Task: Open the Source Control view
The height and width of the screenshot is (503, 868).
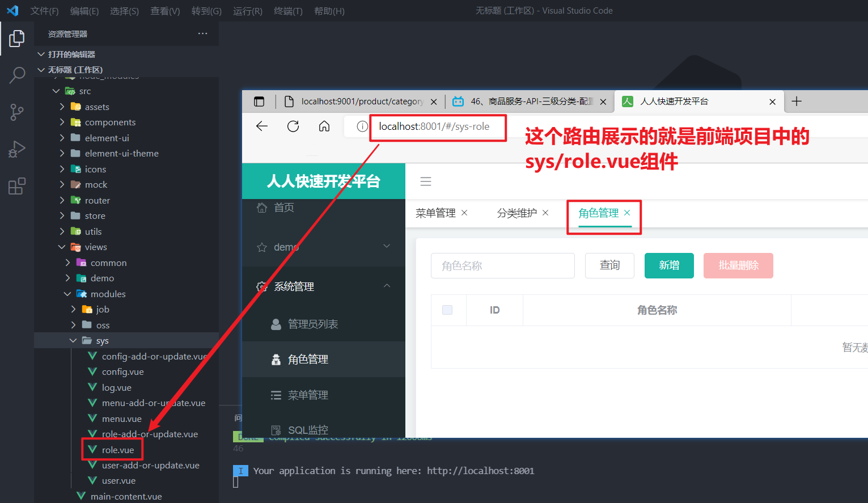Action: (17, 112)
